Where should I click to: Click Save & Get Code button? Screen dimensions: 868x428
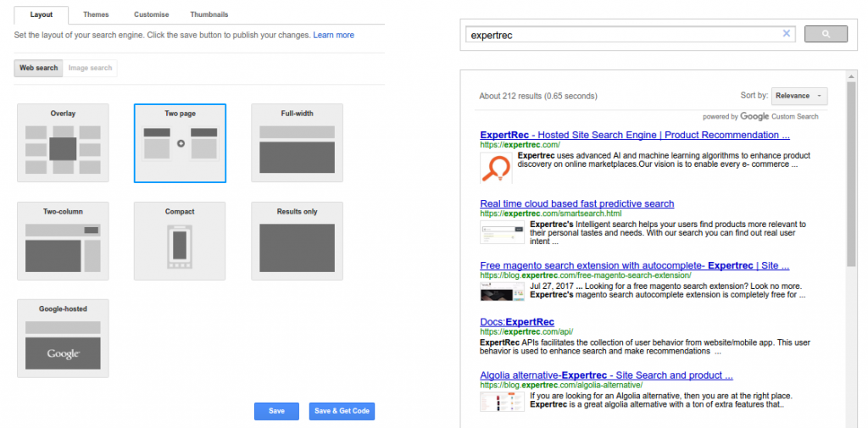pyautogui.click(x=342, y=411)
